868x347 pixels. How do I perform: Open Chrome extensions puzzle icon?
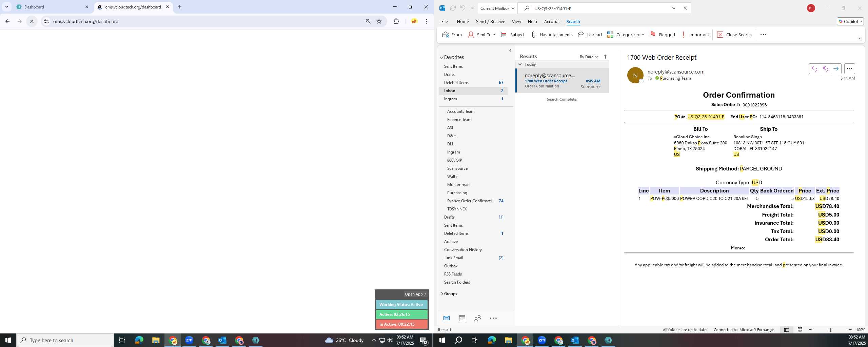point(396,21)
